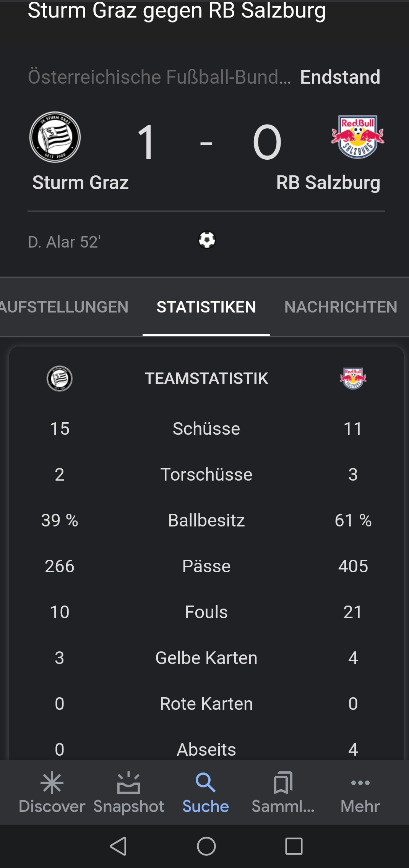Open the Discover tab icon

pyautogui.click(x=52, y=783)
